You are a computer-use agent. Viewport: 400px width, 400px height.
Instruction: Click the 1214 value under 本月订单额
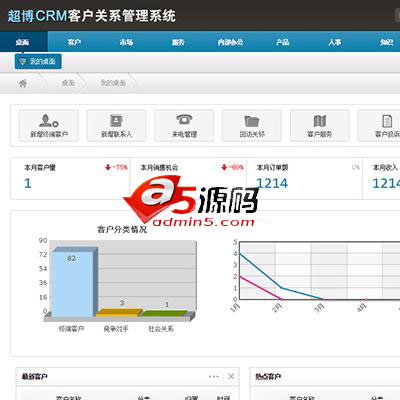click(272, 183)
